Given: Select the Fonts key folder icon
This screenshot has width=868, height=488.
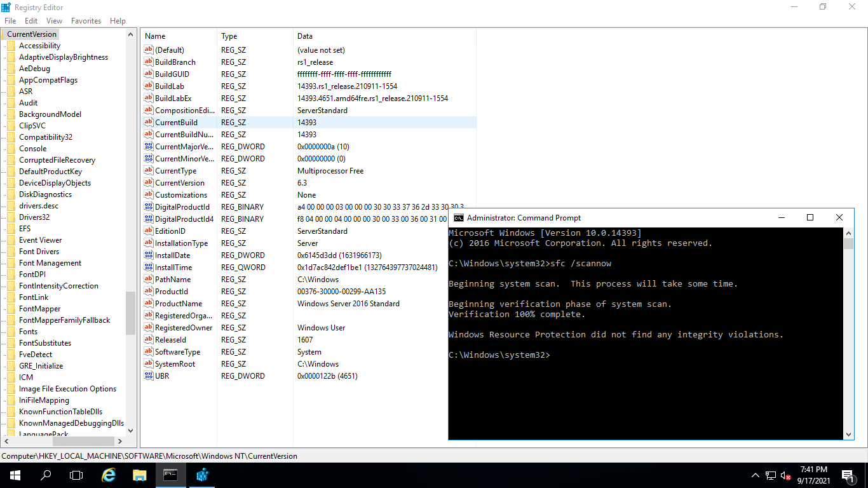Looking at the screenshot, I should pyautogui.click(x=11, y=332).
